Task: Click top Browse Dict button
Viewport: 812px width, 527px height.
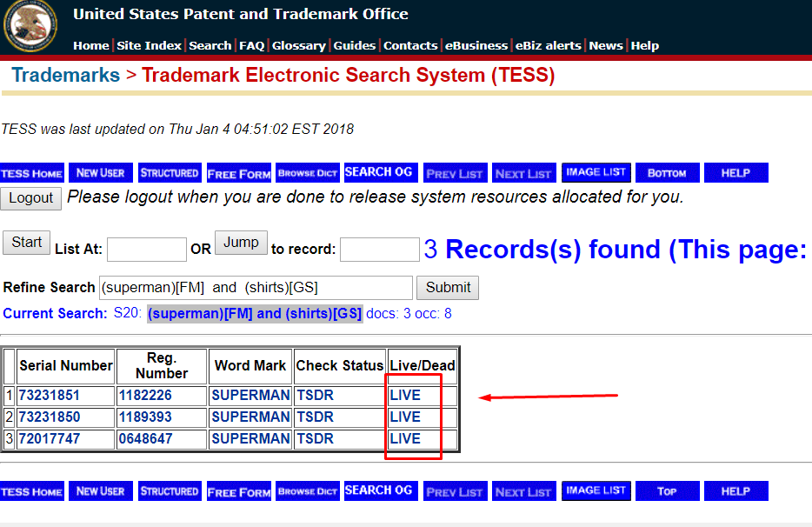Action: click(x=308, y=172)
